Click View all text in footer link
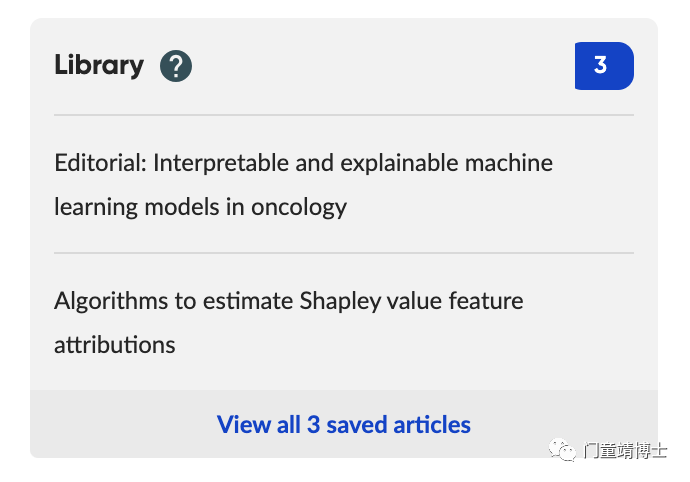The width and height of the screenshot is (690, 482). point(259,425)
